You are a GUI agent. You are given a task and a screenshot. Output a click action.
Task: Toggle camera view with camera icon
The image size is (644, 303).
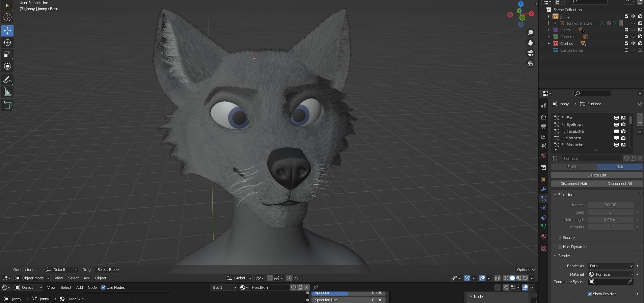tap(530, 53)
